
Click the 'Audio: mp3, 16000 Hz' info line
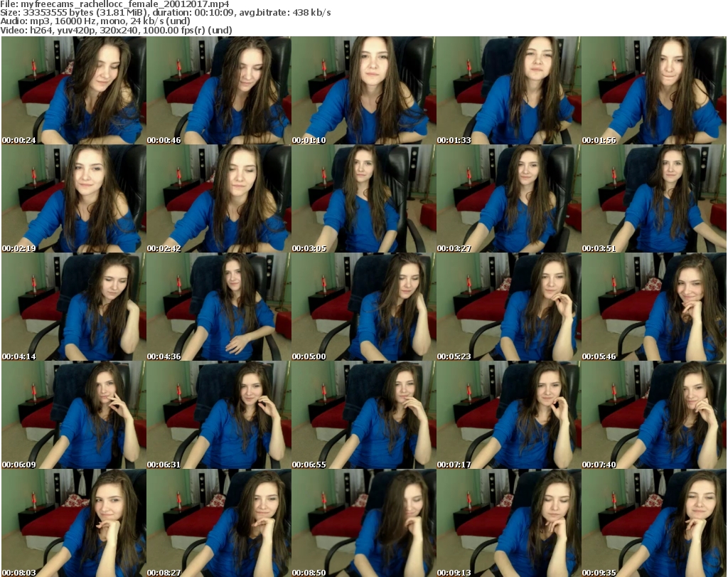point(95,21)
